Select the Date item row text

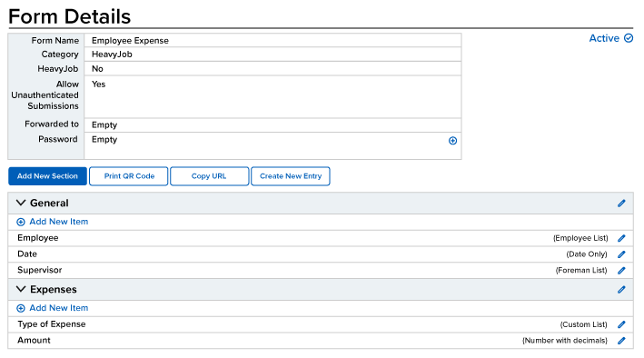tap(27, 254)
